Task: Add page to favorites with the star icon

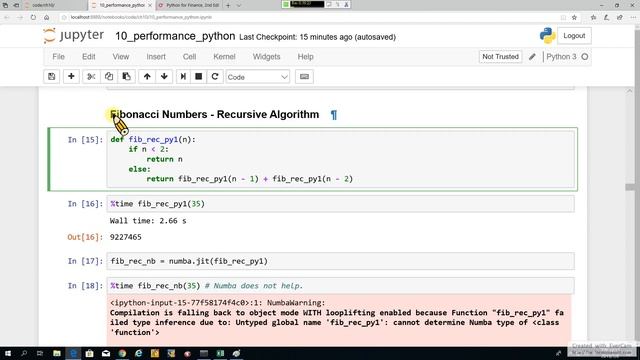Action: click(x=574, y=17)
